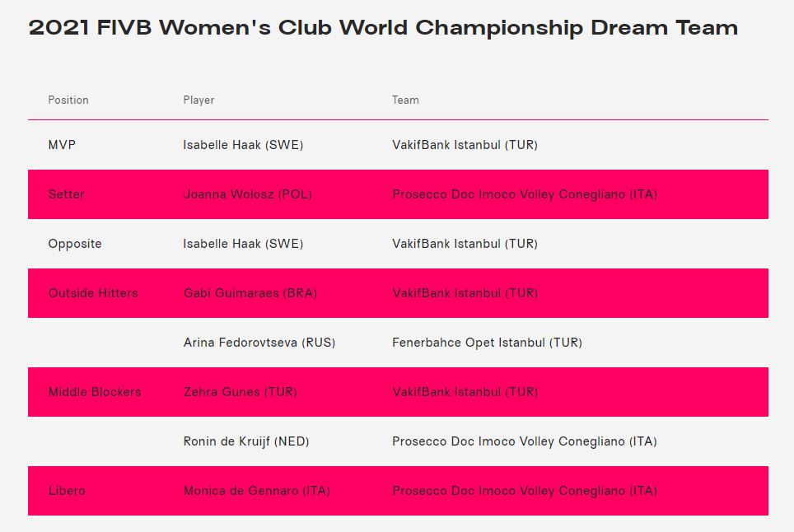Select the Dream Team page title

pos(383,28)
